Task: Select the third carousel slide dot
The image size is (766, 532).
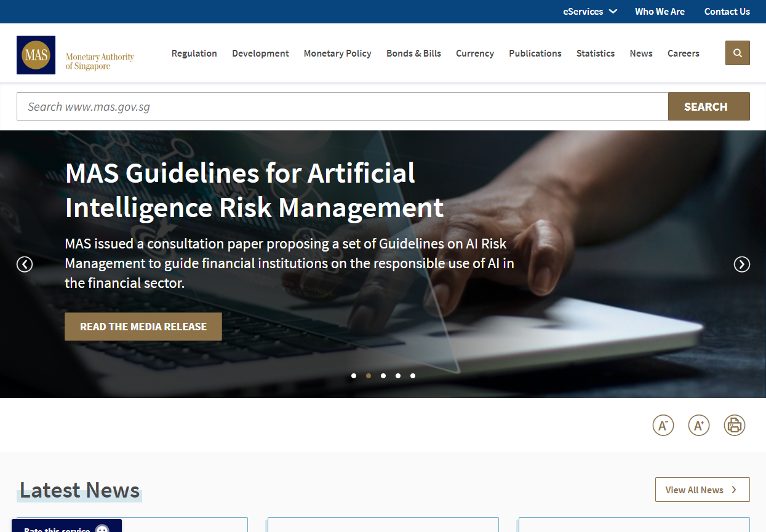Action: click(383, 376)
